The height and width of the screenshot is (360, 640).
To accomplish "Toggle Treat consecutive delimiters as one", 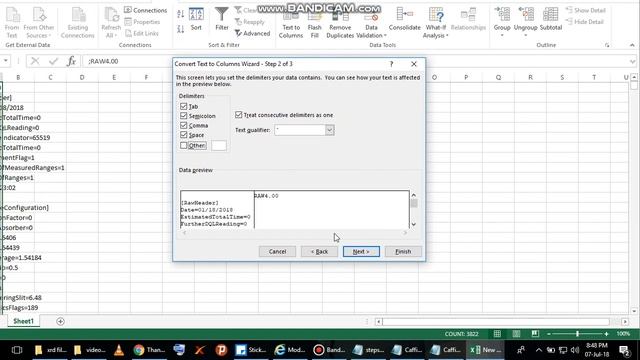I will click(239, 115).
